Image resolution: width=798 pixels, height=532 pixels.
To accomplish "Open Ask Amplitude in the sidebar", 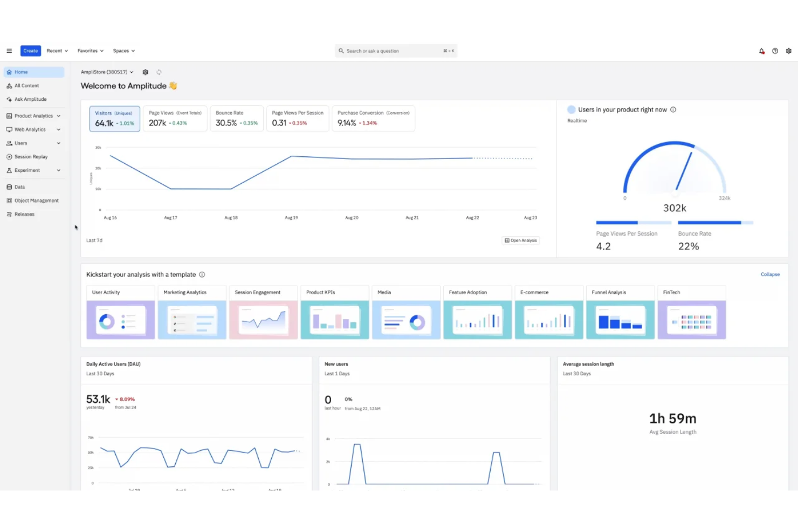I will [x=34, y=99].
